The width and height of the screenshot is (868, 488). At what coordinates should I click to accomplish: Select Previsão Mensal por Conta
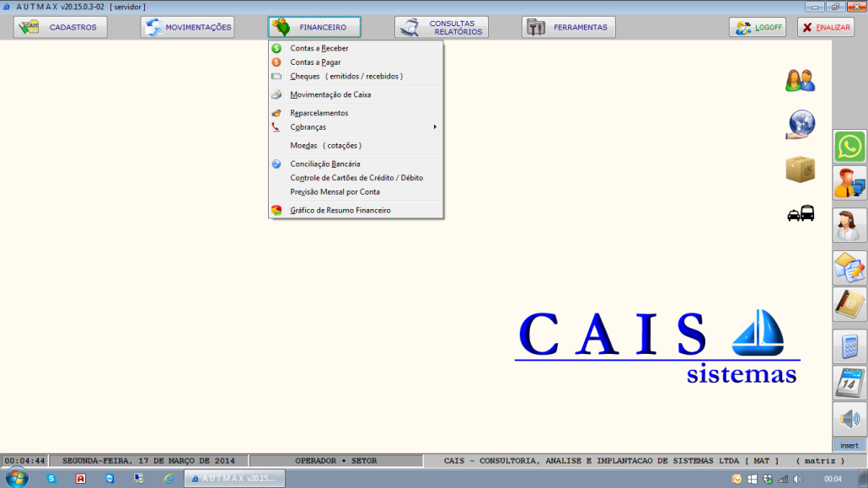(356, 191)
